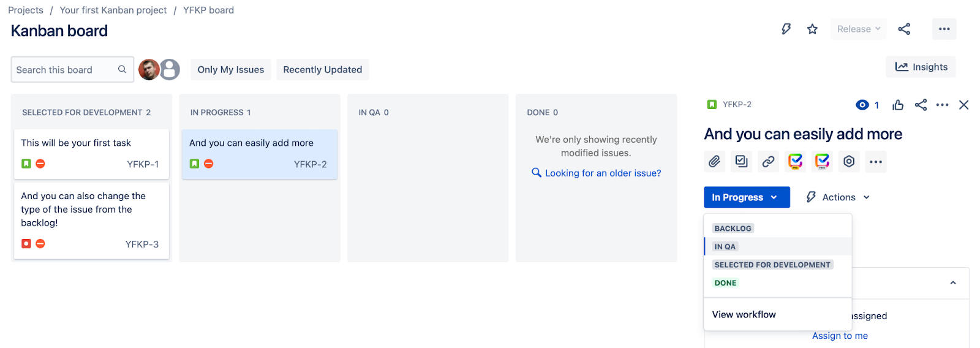Add a child issue icon
Viewport: 980px width, 348px height.
pyautogui.click(x=741, y=162)
